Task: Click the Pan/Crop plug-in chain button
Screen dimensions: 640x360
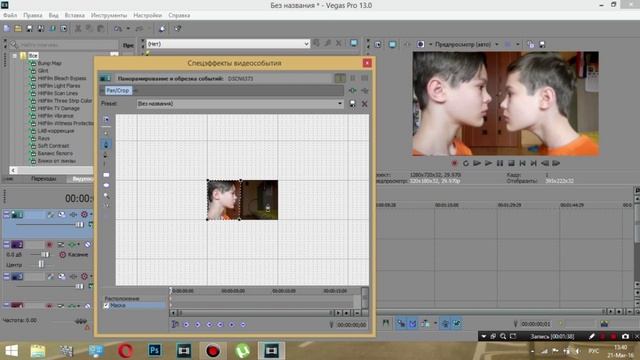Action: coord(118,90)
